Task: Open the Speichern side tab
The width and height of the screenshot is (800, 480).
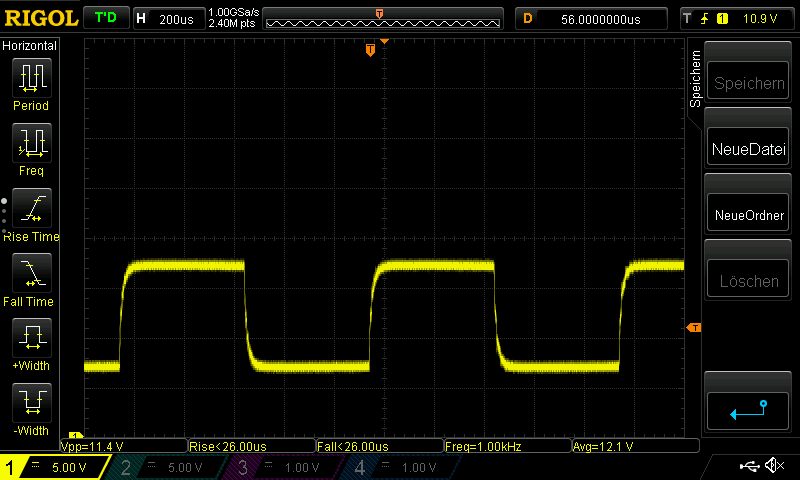Action: click(696, 80)
